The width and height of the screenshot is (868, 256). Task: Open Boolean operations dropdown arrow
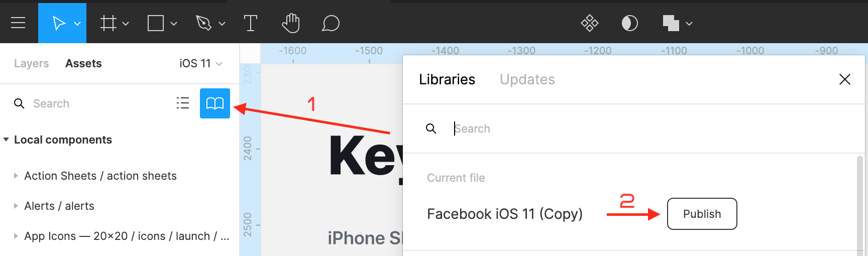[x=689, y=24]
